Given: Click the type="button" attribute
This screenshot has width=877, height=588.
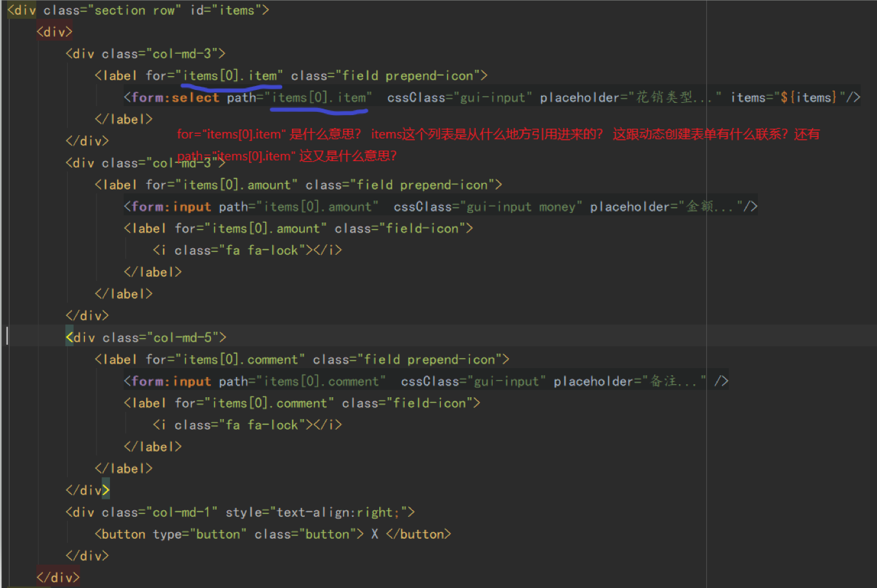Looking at the screenshot, I should [x=200, y=534].
